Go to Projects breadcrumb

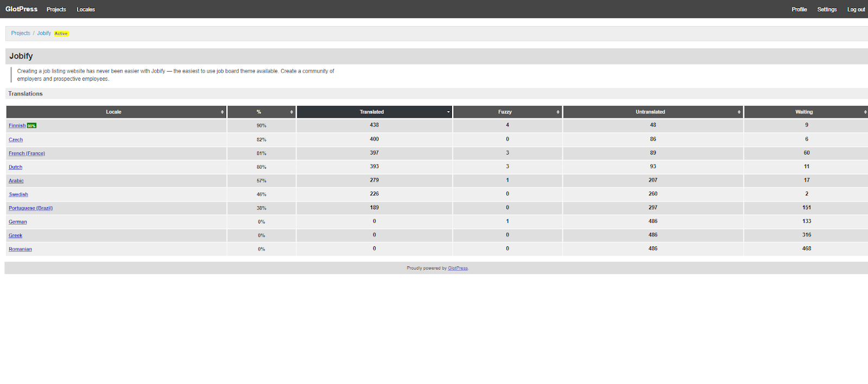pos(21,33)
